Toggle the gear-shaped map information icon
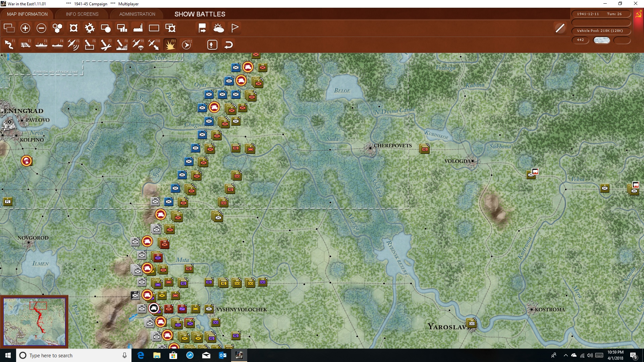The width and height of the screenshot is (644, 362). pyautogui.click(x=90, y=28)
